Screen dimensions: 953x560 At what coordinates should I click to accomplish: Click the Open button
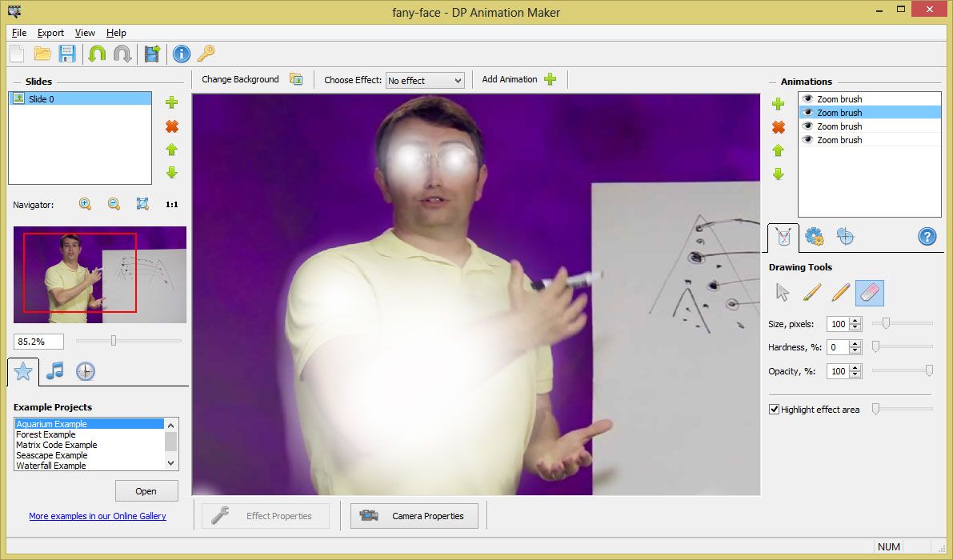[146, 490]
